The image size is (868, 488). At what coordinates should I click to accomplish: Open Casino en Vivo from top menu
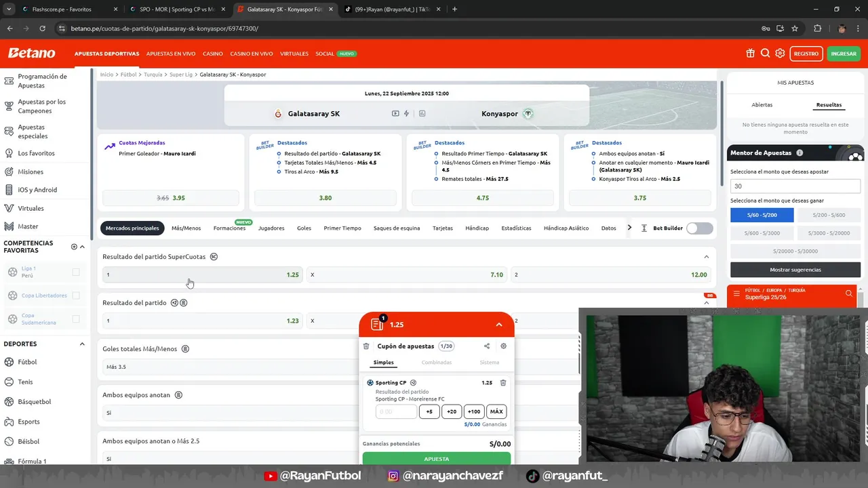click(x=252, y=54)
